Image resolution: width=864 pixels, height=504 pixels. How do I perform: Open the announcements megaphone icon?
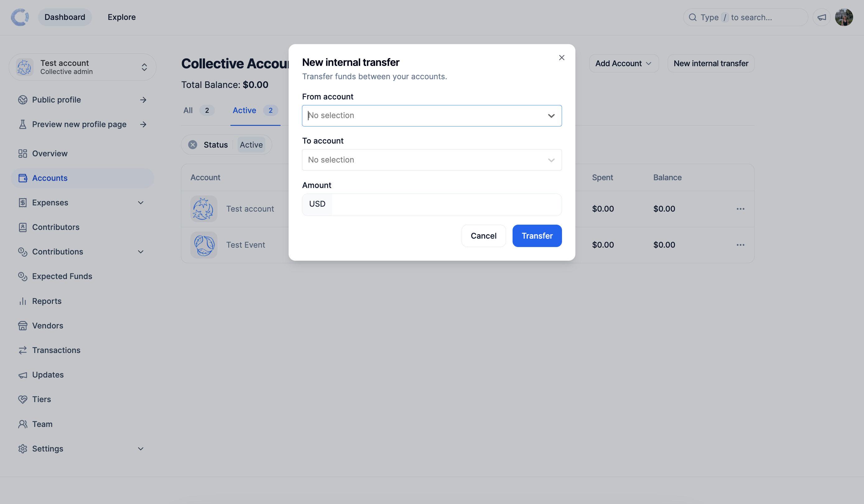pos(821,17)
